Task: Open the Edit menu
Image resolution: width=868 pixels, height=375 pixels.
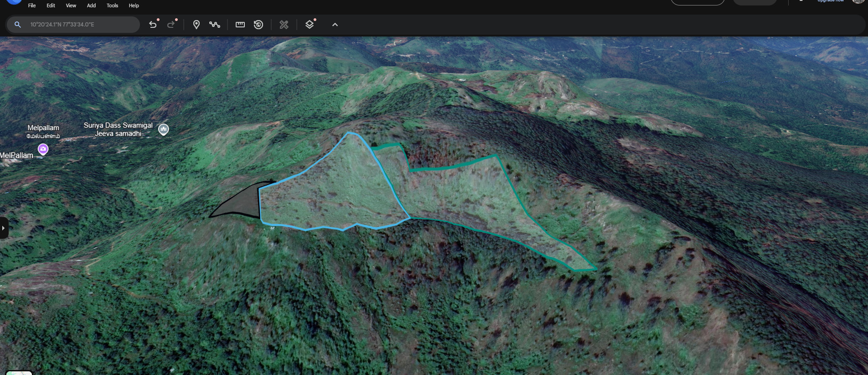Action: [x=51, y=5]
